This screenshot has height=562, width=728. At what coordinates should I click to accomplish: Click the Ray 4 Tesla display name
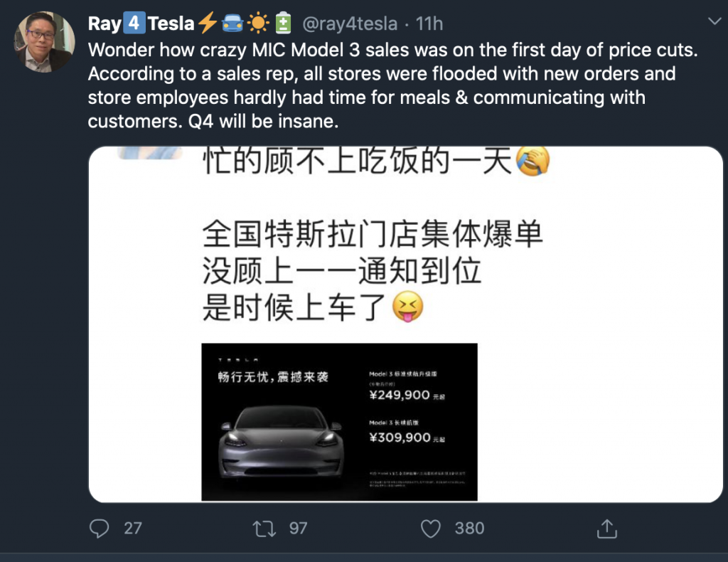point(141,23)
